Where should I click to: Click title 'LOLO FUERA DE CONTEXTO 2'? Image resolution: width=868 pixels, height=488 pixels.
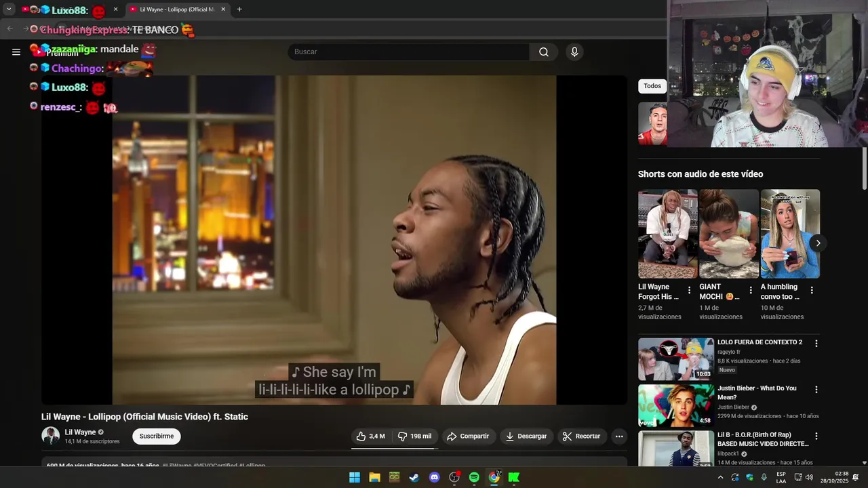pos(759,342)
